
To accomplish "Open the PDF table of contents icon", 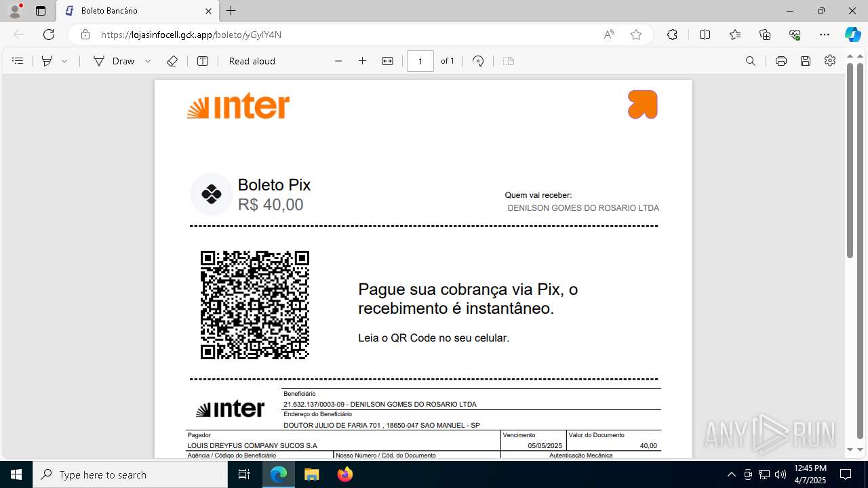I will coord(18,61).
